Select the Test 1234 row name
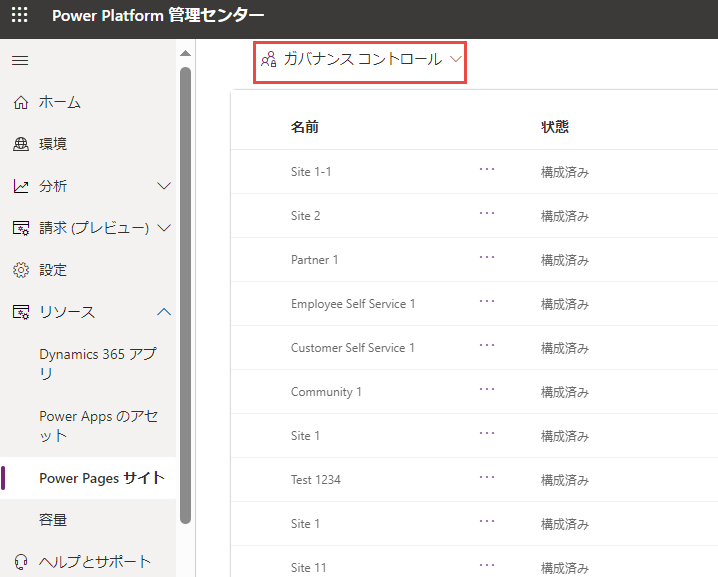Viewport: 718px width, 577px height. [x=316, y=479]
